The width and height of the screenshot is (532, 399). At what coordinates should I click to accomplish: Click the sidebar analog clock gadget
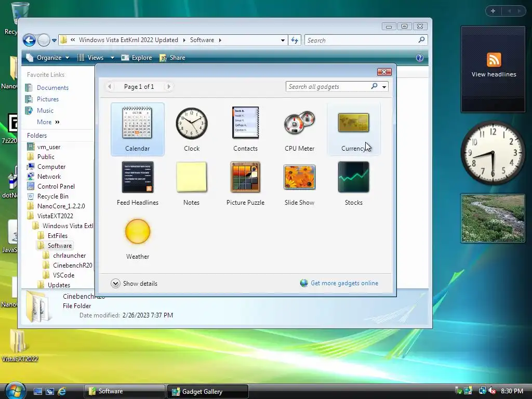click(493, 153)
